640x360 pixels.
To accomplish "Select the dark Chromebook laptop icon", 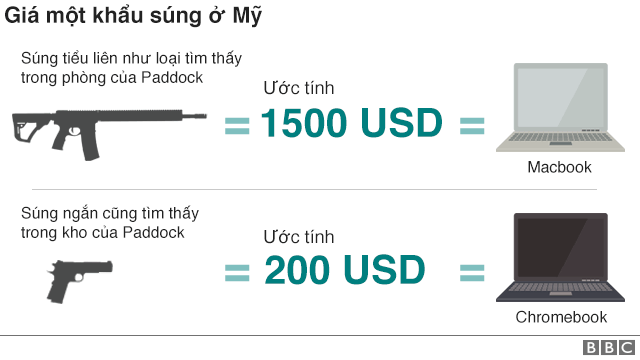I will pos(560,258).
